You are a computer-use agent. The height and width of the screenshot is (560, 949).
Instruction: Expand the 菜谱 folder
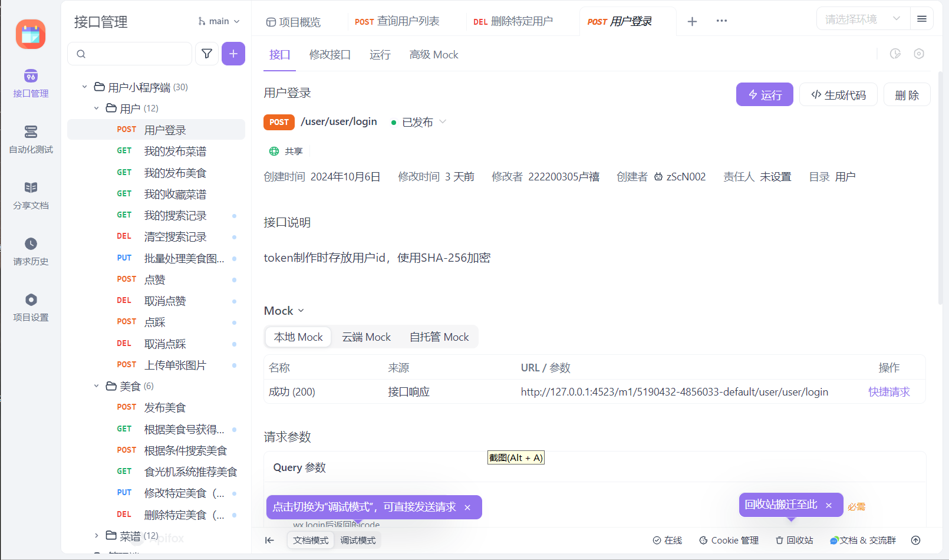(x=97, y=536)
